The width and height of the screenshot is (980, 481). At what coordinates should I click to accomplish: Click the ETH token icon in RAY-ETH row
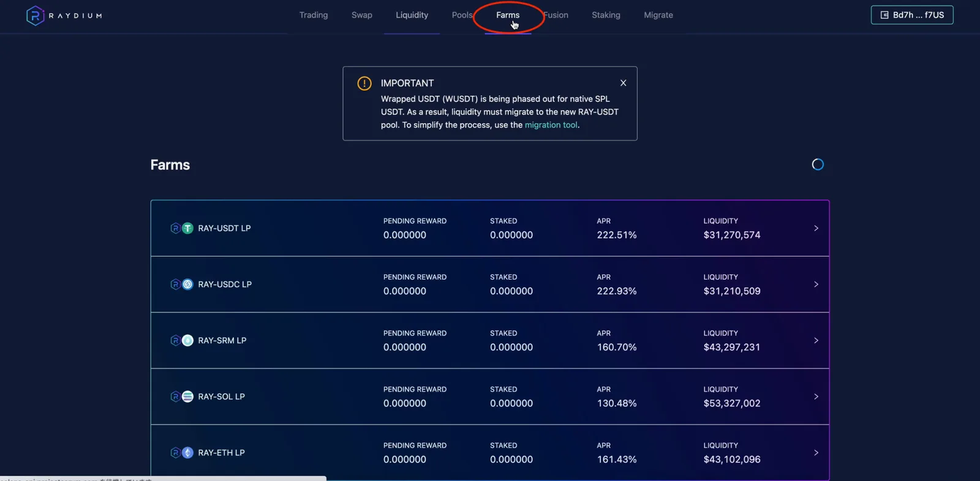187,453
